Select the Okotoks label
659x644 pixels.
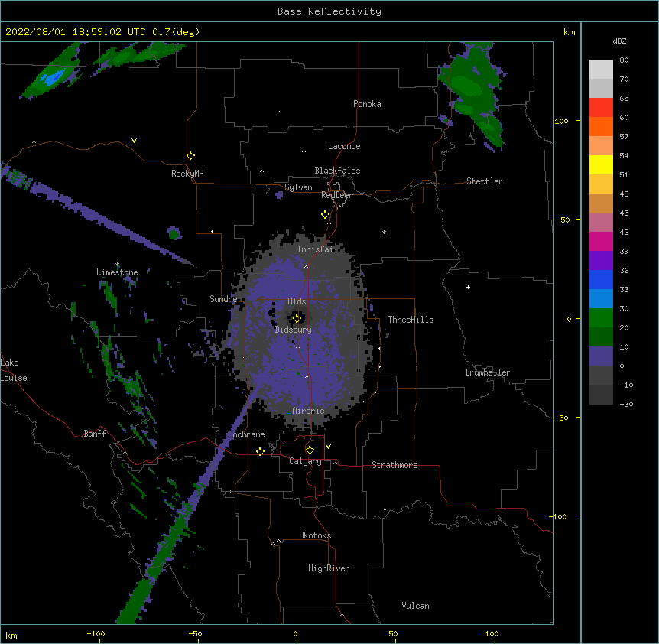pos(315,535)
